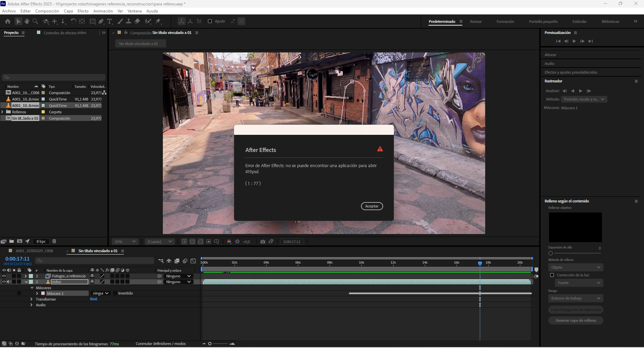Open the Objeto fill method dropdown
This screenshot has width=644, height=348.
click(x=576, y=267)
